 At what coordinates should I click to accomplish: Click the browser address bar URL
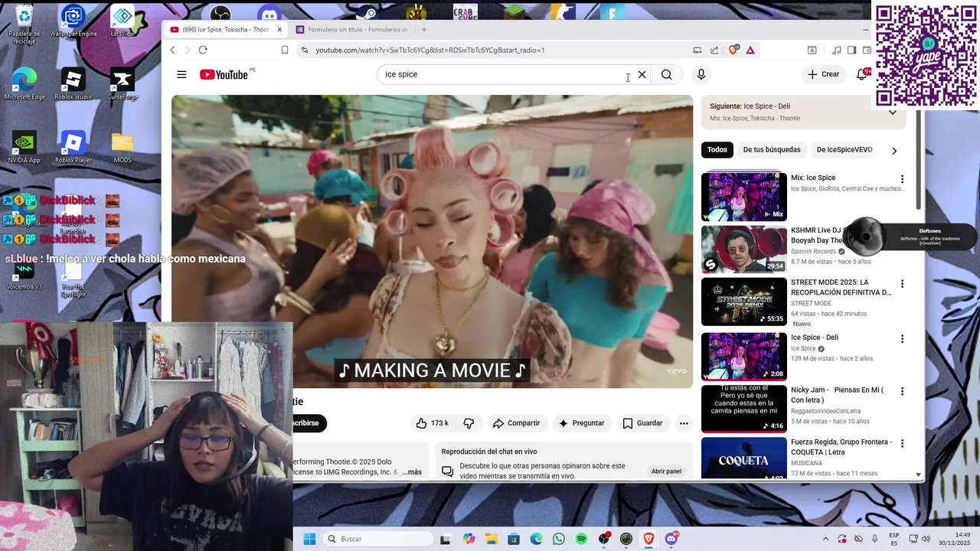click(x=430, y=50)
